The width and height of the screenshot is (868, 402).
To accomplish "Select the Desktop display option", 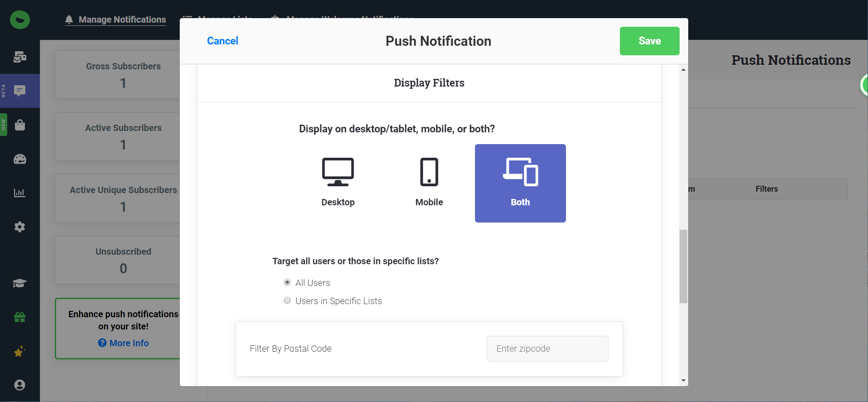I will tap(338, 183).
